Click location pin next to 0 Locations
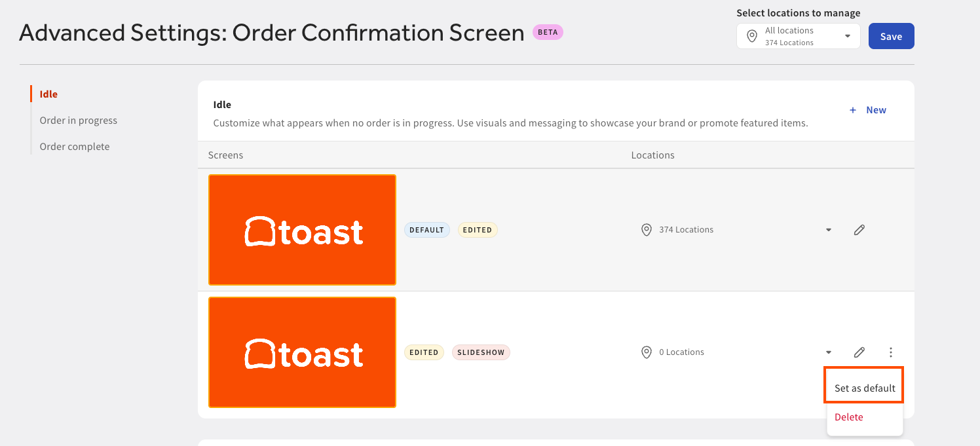The height and width of the screenshot is (446, 980). (647, 352)
